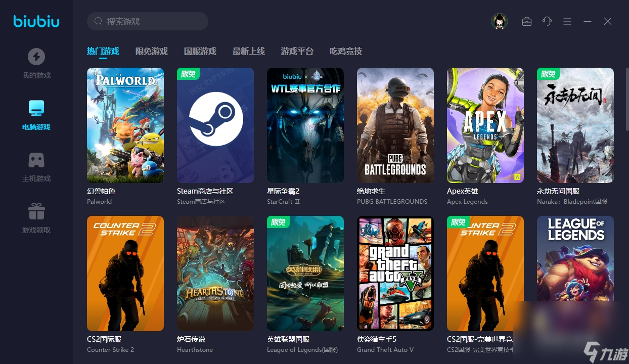Image resolution: width=629 pixels, height=364 pixels.
Task: Select the 炉石传说 title text
Action: click(191, 339)
